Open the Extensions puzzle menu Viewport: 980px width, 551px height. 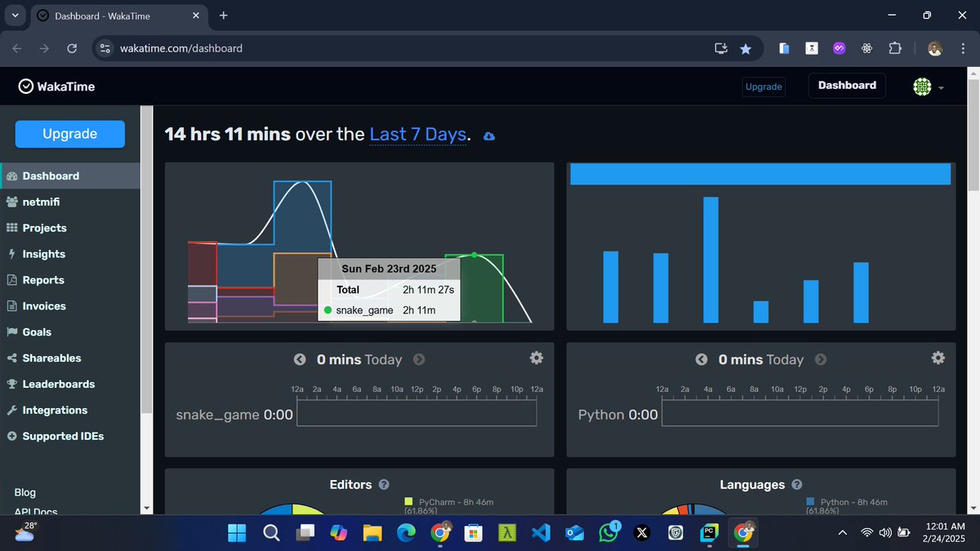(x=894, y=48)
